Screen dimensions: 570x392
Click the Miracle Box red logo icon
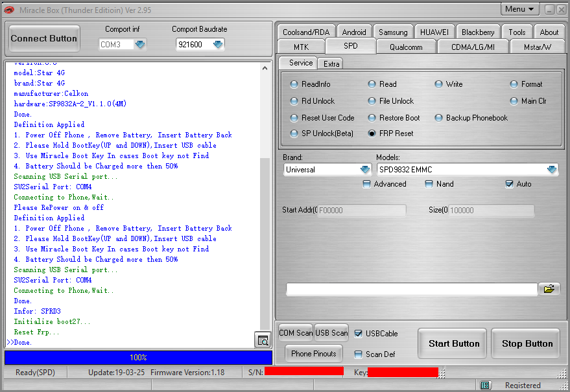pos(8,10)
